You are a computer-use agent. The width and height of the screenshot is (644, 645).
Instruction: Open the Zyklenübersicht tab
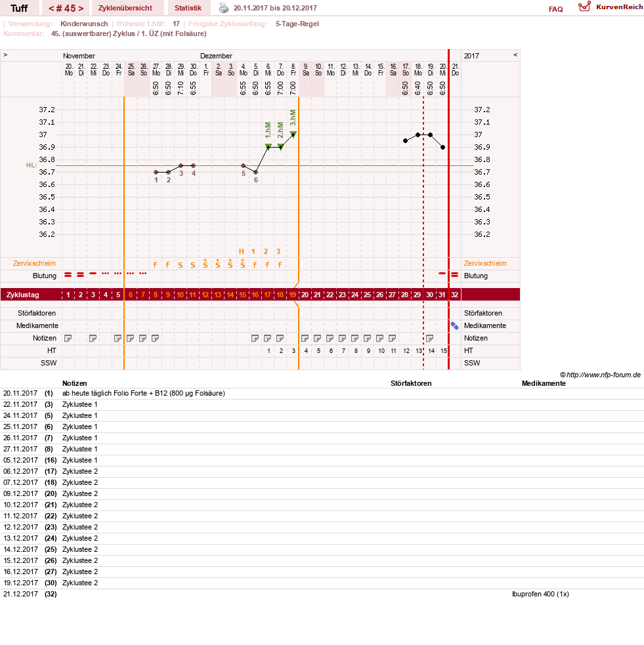[125, 8]
